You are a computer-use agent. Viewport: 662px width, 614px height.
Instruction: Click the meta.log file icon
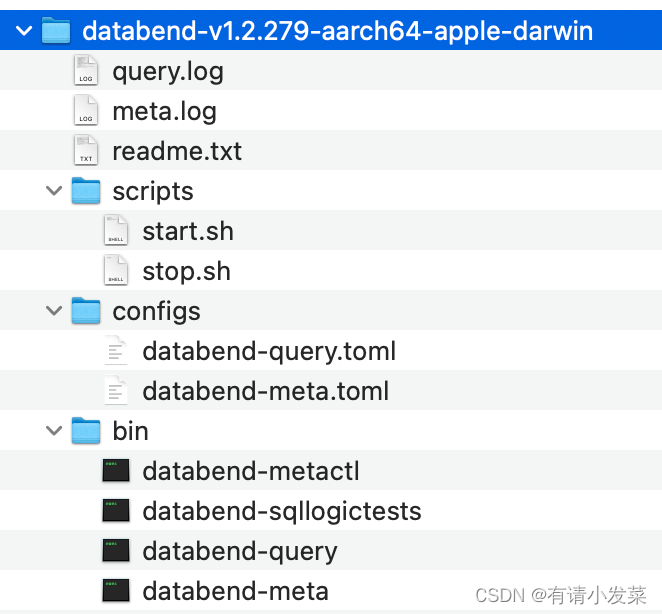coord(86,111)
